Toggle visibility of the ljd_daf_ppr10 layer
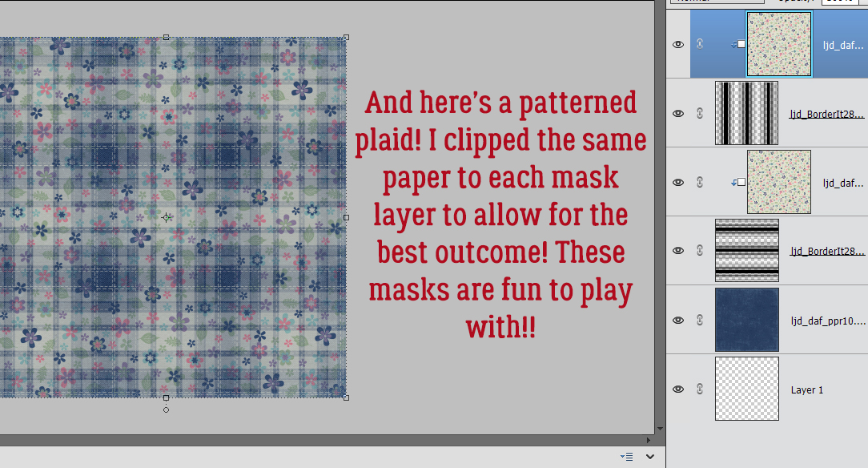The height and width of the screenshot is (468, 868). [678, 320]
